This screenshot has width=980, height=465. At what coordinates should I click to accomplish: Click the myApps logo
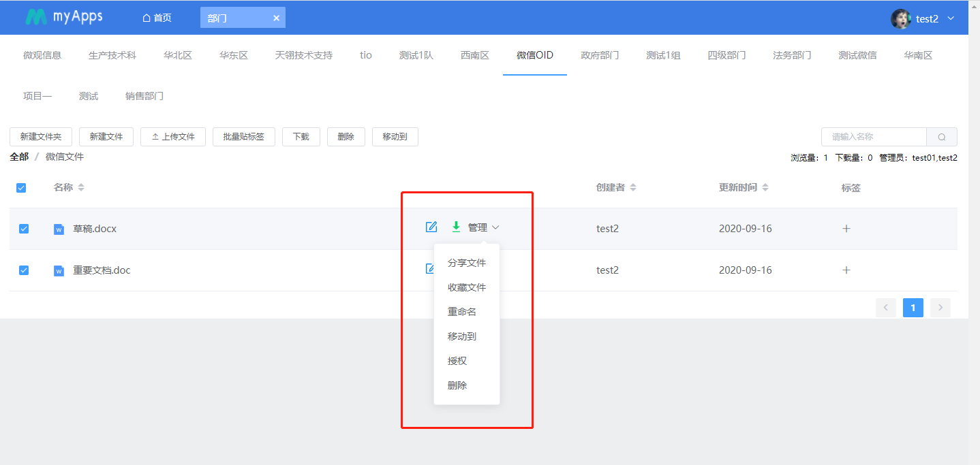(x=64, y=17)
